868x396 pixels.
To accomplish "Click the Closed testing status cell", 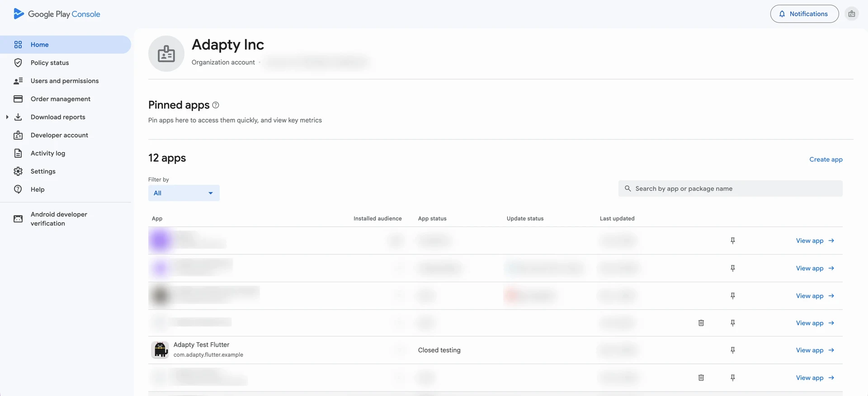I will click(439, 350).
